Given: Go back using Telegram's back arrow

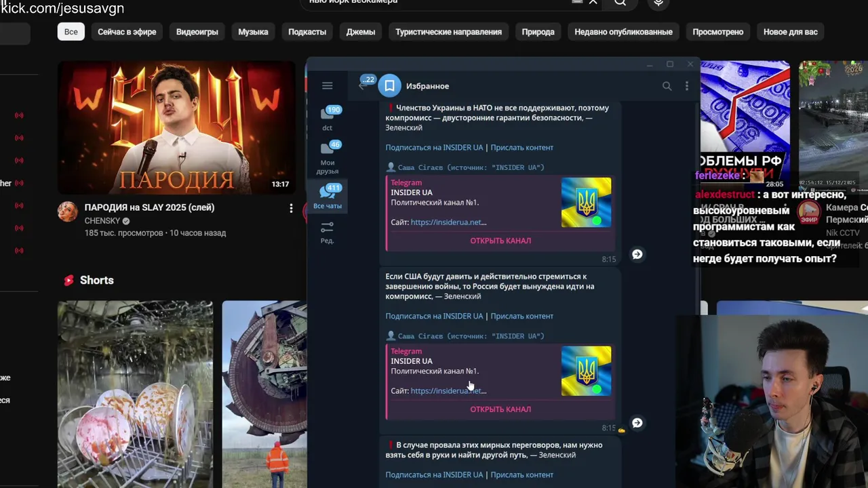Looking at the screenshot, I should [x=362, y=85].
